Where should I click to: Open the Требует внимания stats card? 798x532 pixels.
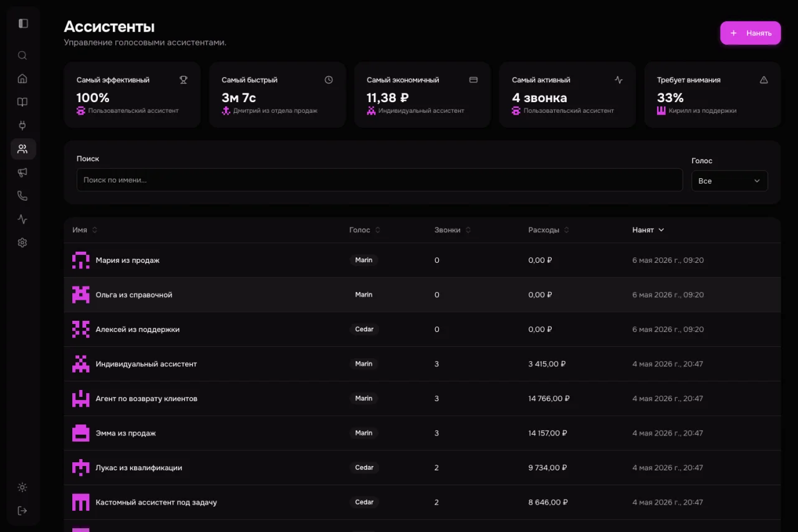pos(713,95)
